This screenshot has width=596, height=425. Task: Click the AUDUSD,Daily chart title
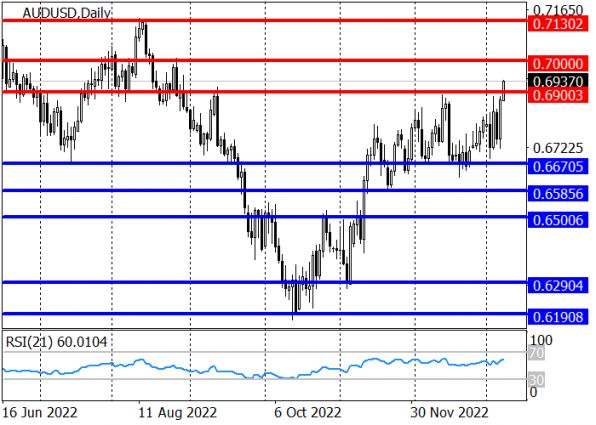click(x=67, y=13)
